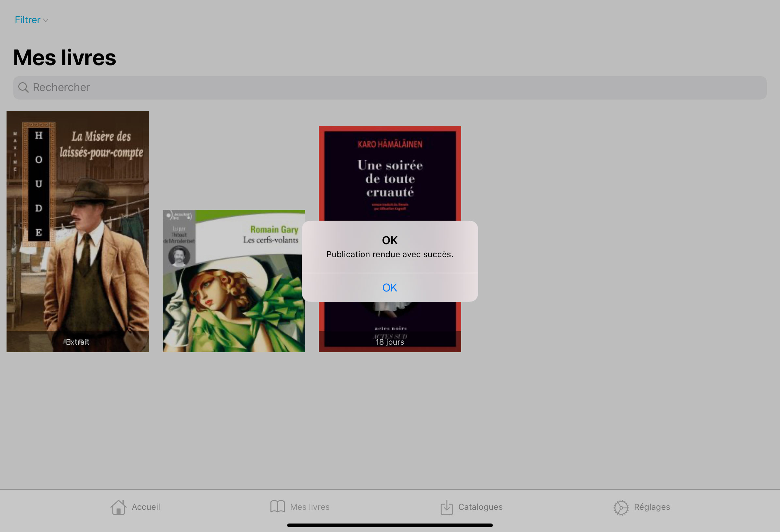Image resolution: width=780 pixels, height=532 pixels.
Task: Tap the 18 jours loan label
Action: tap(390, 342)
